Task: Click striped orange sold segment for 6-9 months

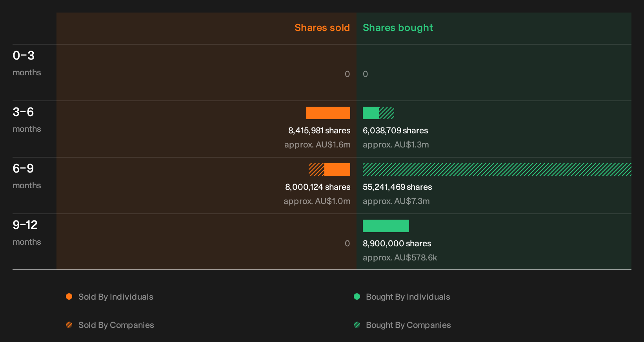Action: [x=317, y=169]
